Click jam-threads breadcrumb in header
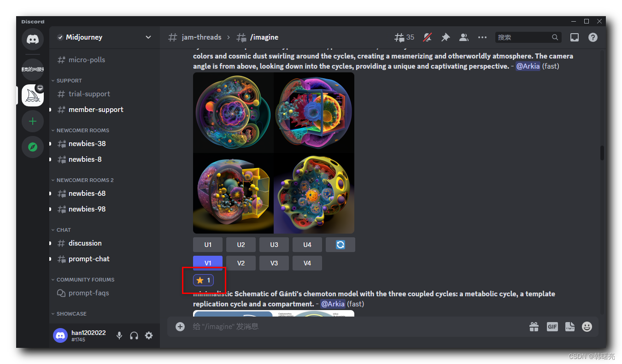The width and height of the screenshot is (622, 364). pos(201,37)
